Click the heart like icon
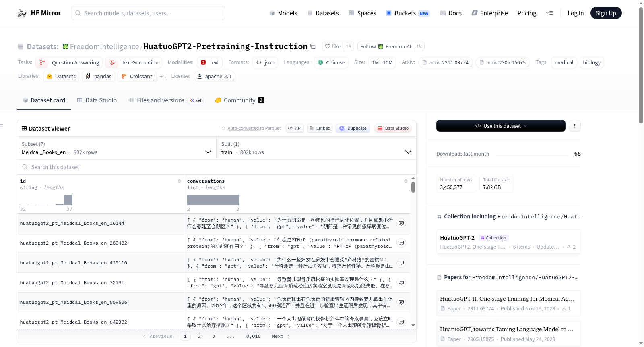Screen dimensions: 644x347 (328, 46)
